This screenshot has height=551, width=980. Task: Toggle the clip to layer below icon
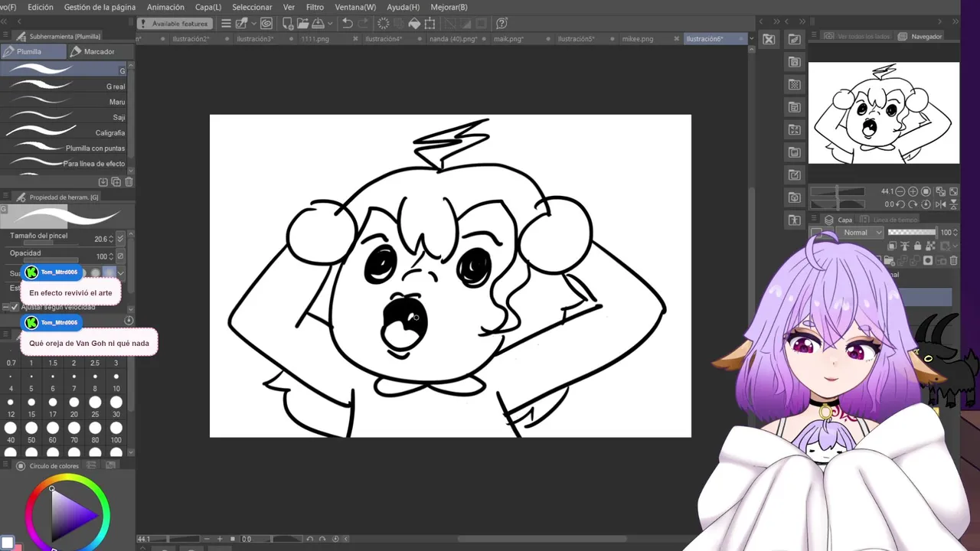[x=892, y=246]
